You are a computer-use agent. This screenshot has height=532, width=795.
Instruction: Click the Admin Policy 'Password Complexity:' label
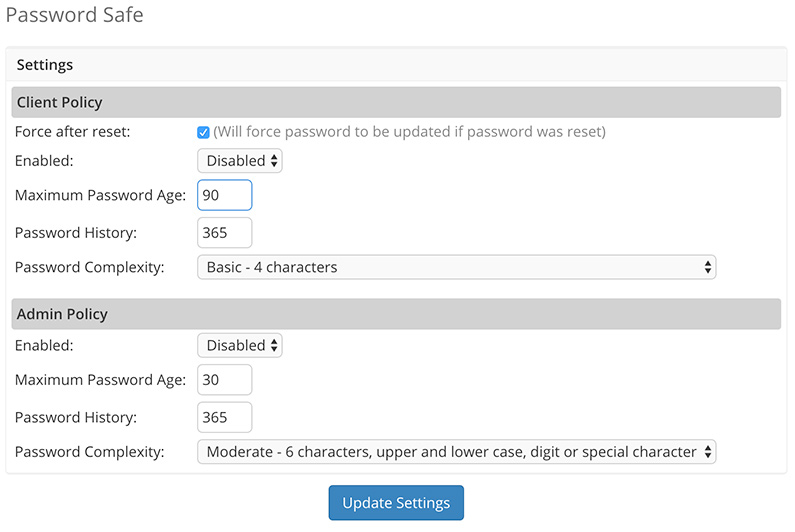coord(89,452)
